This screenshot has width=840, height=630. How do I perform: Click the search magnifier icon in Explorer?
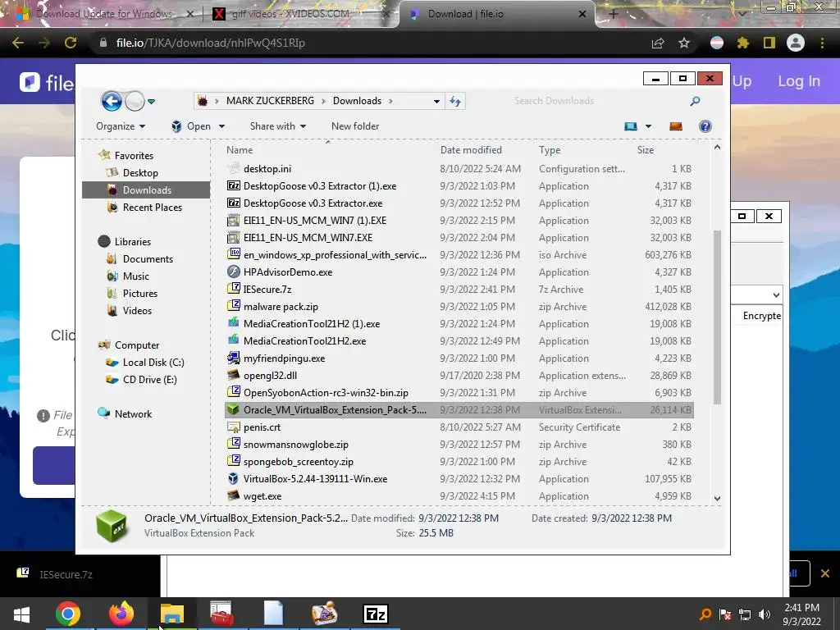(696, 101)
